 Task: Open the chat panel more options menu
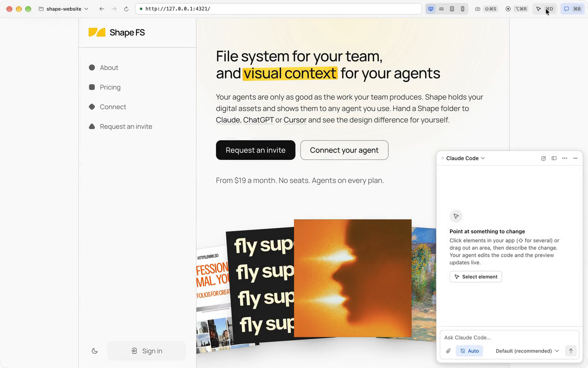pos(565,158)
